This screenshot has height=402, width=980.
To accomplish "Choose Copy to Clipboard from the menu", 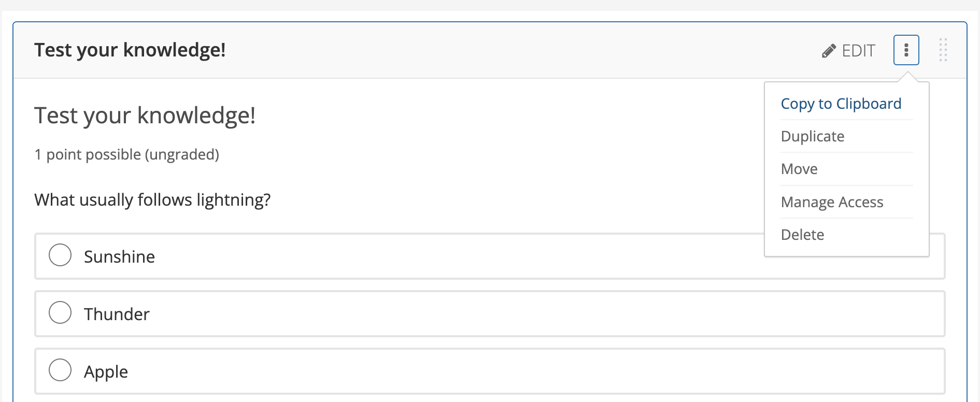I will coord(841,104).
